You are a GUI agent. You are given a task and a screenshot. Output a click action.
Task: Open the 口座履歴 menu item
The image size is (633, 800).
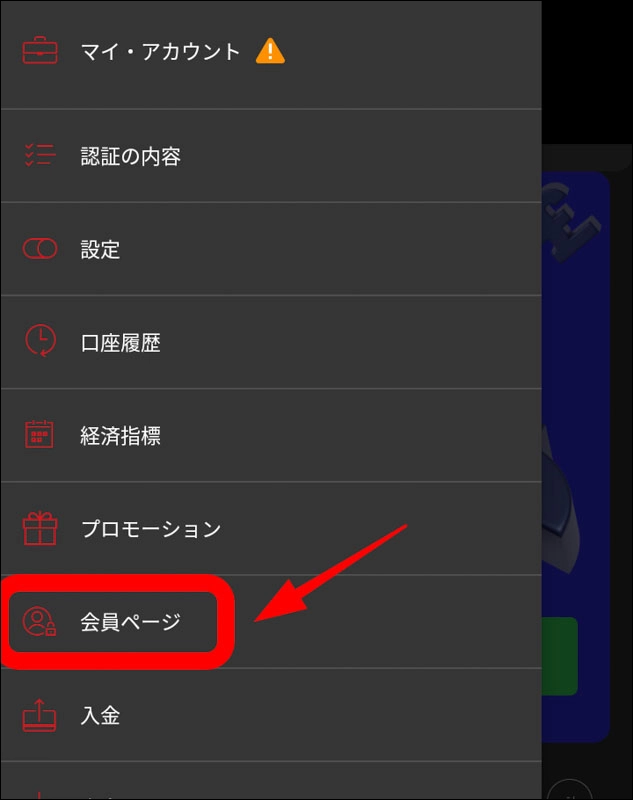click(271, 342)
